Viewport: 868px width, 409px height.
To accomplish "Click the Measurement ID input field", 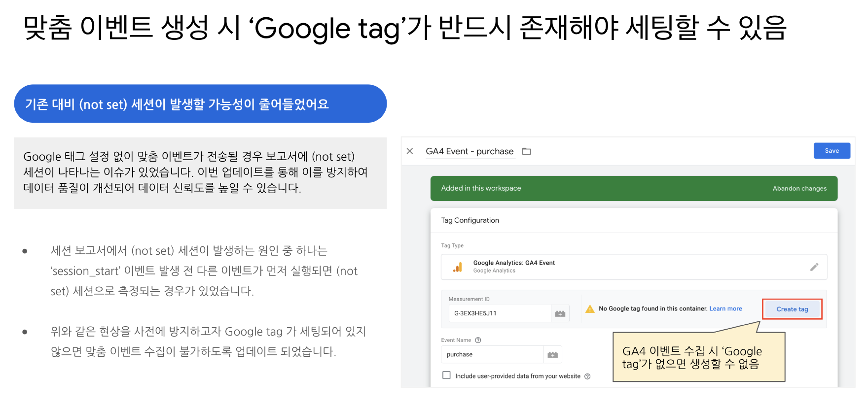I will click(500, 313).
